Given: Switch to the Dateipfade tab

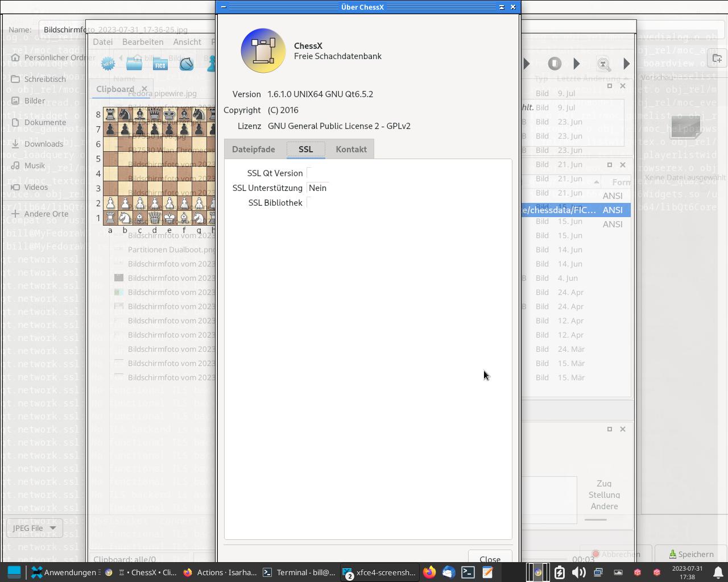Looking at the screenshot, I should [254, 149].
